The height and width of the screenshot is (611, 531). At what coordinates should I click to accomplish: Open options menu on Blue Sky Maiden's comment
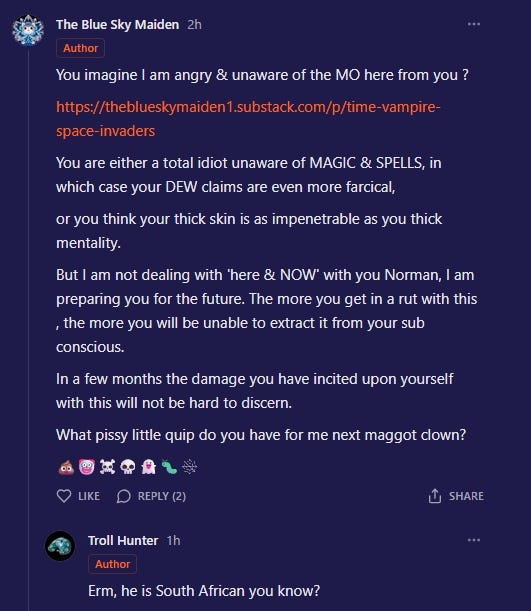pyautogui.click(x=473, y=24)
